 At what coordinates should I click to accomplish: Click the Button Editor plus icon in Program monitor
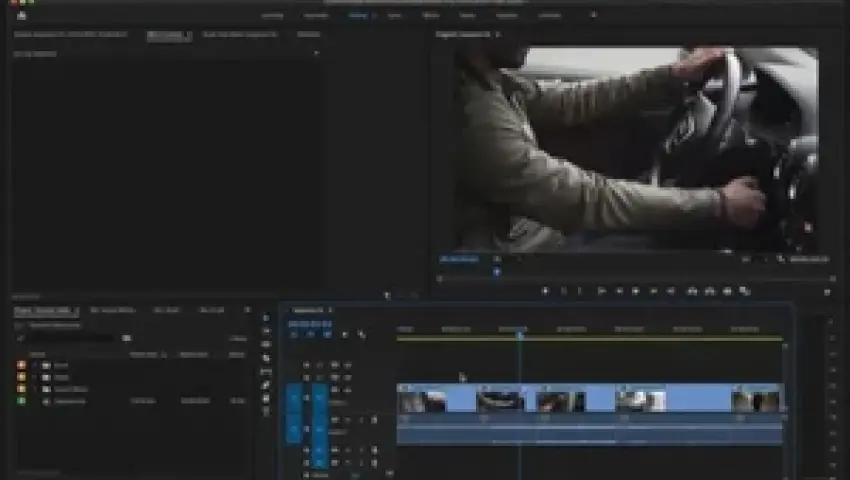tap(827, 292)
